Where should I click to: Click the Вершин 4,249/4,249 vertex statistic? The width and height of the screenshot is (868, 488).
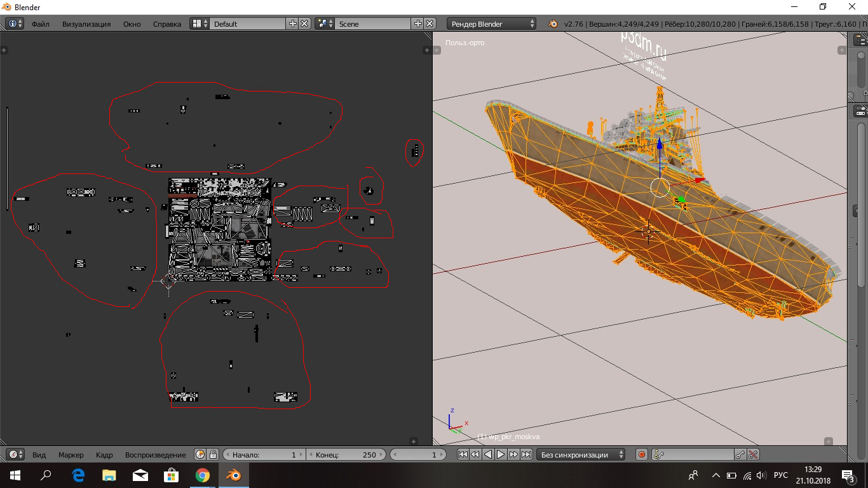click(623, 24)
